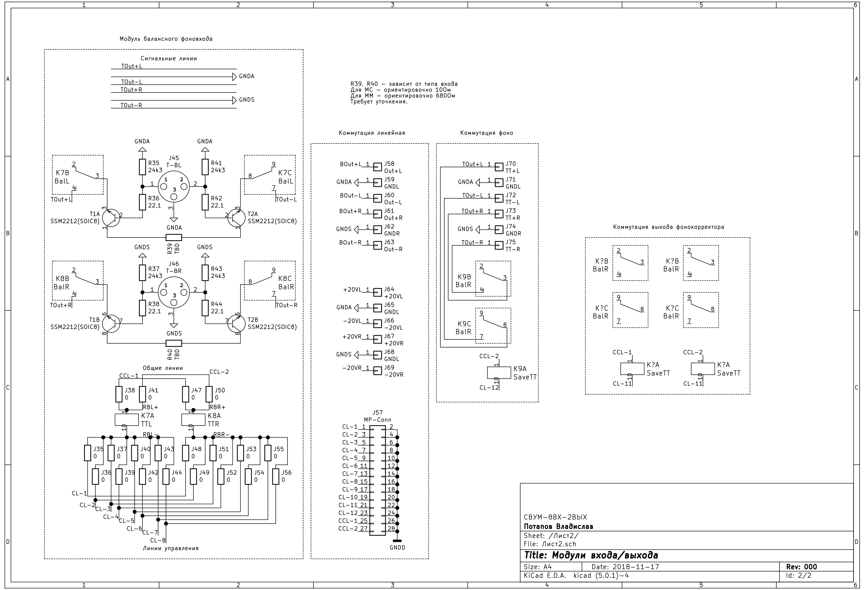This screenshot has height=590, width=868.
Task: Click the J70 TT+L connector pad
Action: pos(499,166)
